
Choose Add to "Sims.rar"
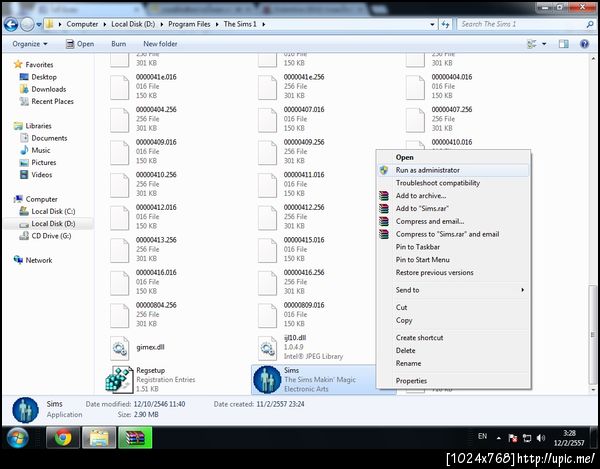point(453,208)
